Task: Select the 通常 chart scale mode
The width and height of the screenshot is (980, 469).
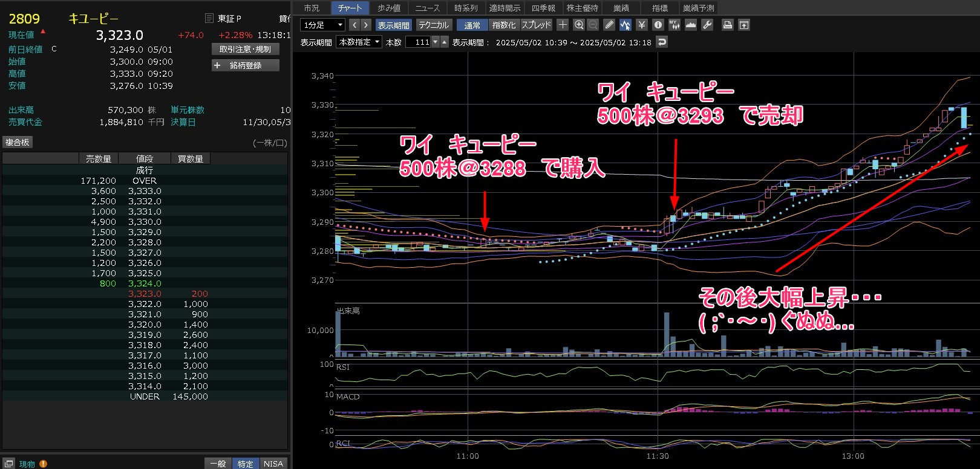Action: [472, 25]
